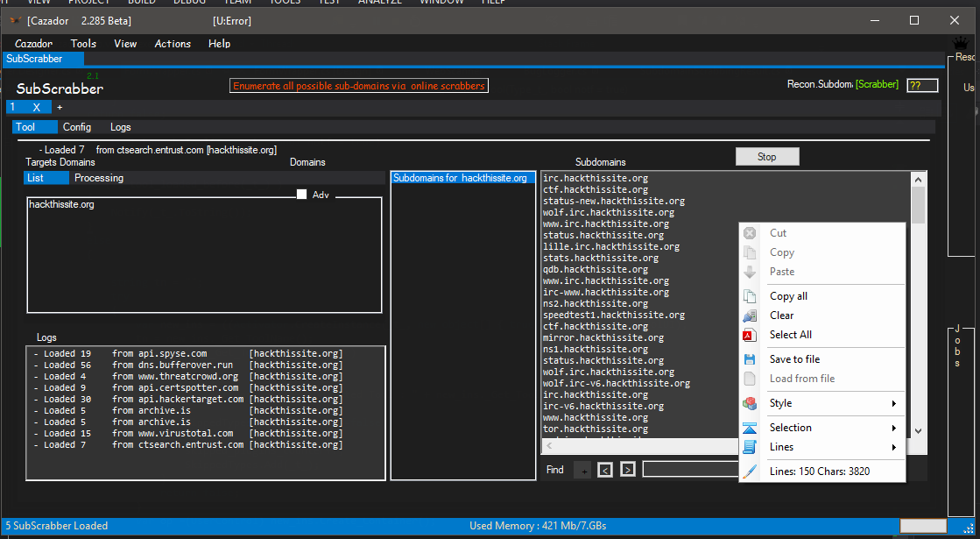Open the Actions menu

pyautogui.click(x=173, y=44)
